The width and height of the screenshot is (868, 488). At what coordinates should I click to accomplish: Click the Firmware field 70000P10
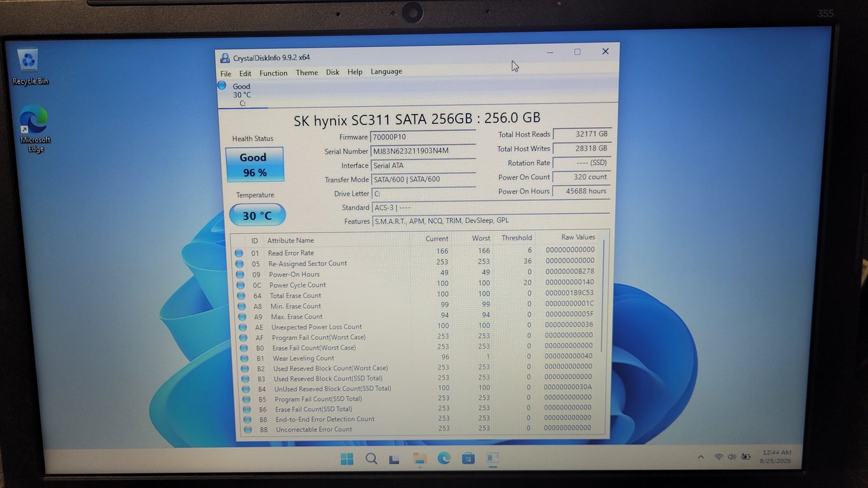point(423,137)
